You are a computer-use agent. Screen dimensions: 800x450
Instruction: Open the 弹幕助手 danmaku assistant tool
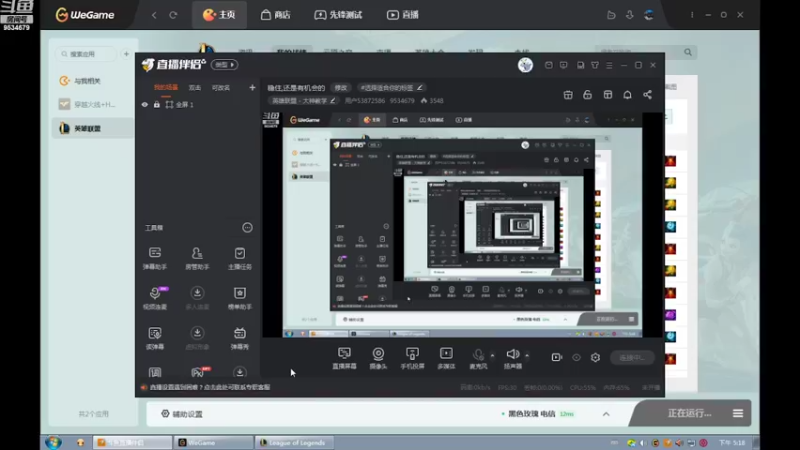155,258
